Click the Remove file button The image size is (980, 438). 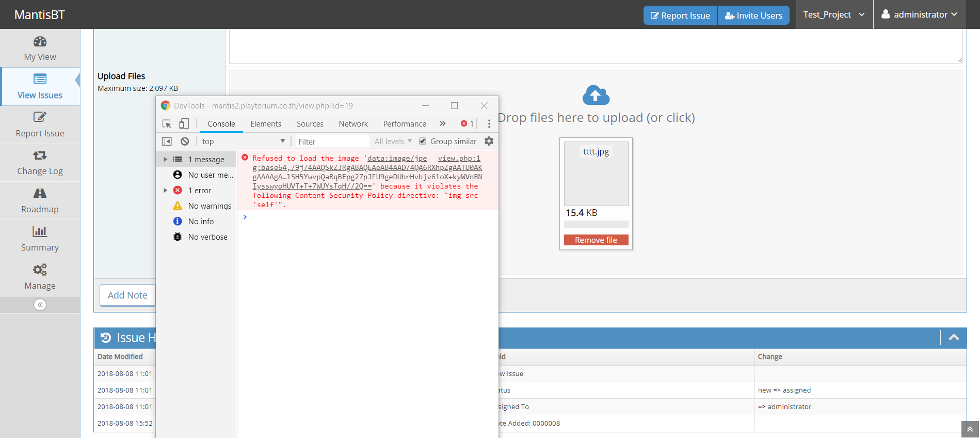click(x=596, y=240)
